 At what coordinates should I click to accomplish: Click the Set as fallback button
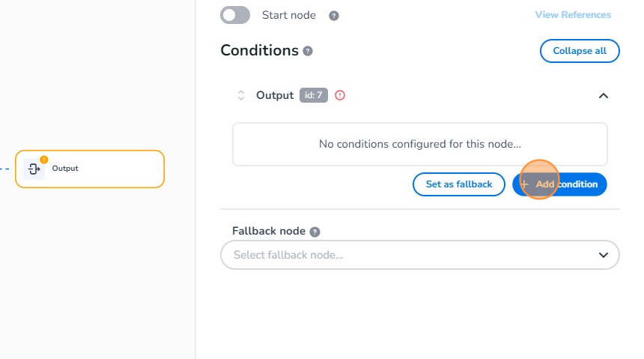(459, 184)
